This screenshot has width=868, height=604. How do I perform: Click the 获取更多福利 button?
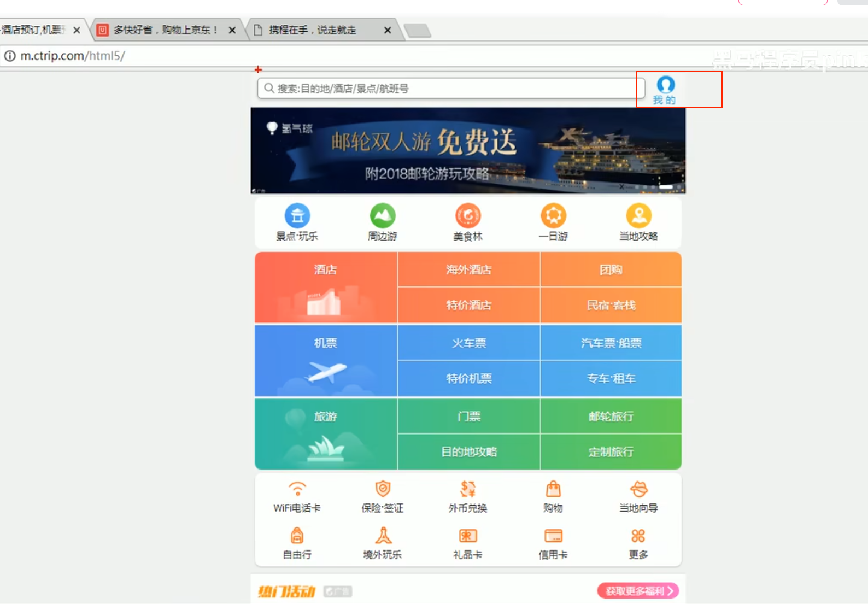(638, 591)
